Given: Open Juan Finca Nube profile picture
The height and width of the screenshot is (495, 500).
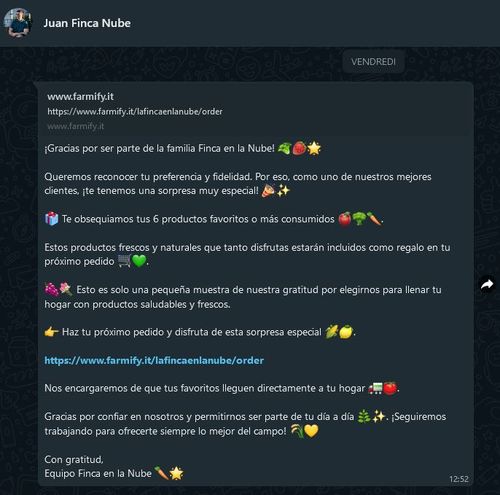Looking at the screenshot, I should click(18, 23).
